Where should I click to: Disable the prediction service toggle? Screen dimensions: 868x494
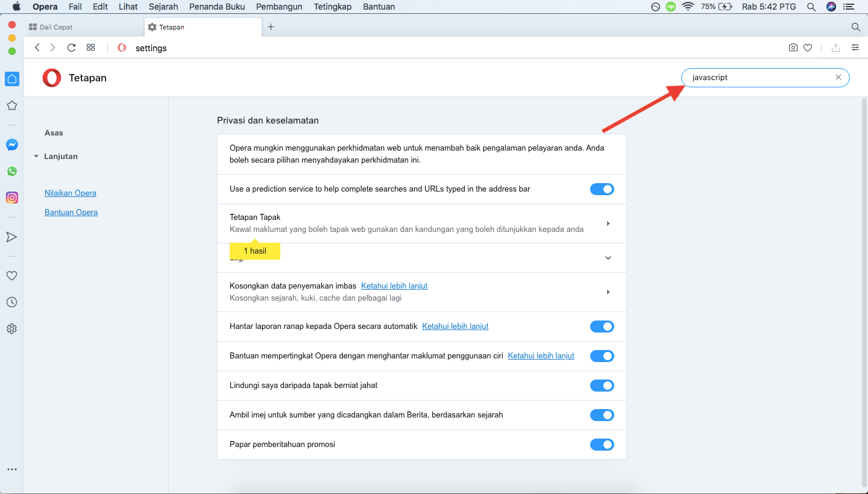[602, 189]
